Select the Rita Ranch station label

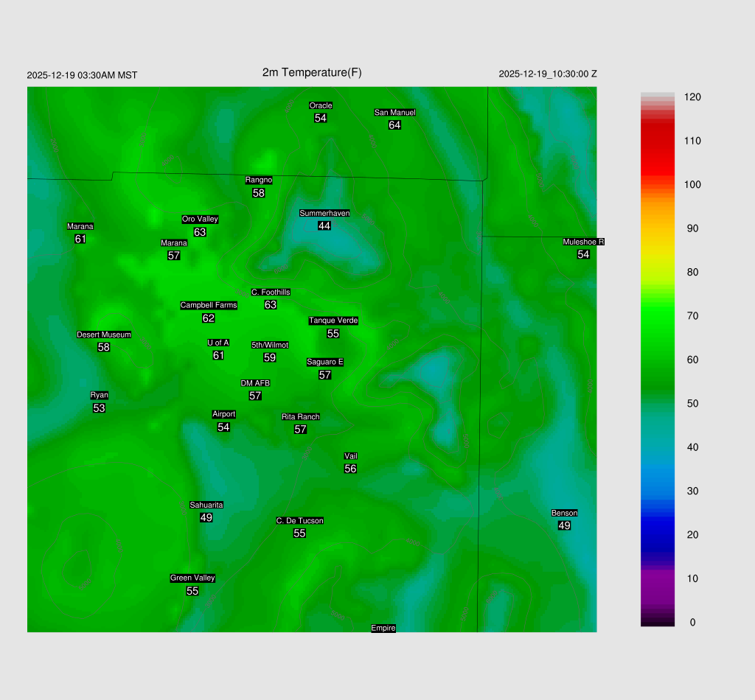coord(300,417)
